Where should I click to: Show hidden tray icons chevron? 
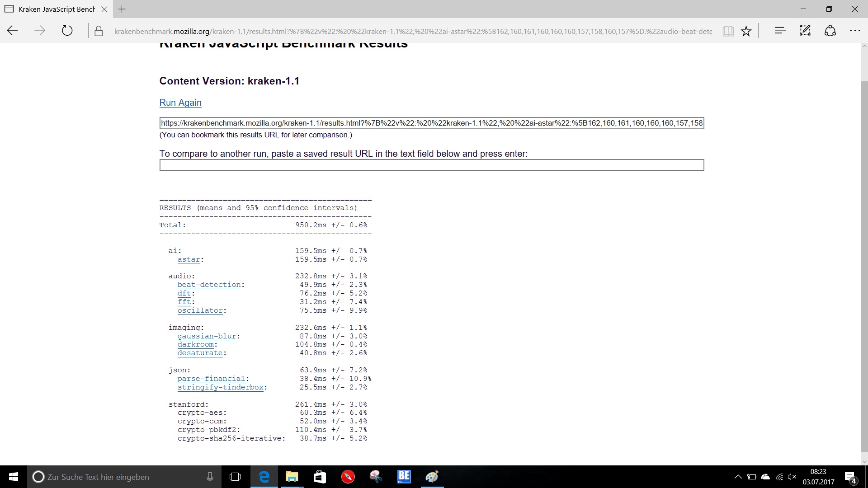[x=738, y=477]
